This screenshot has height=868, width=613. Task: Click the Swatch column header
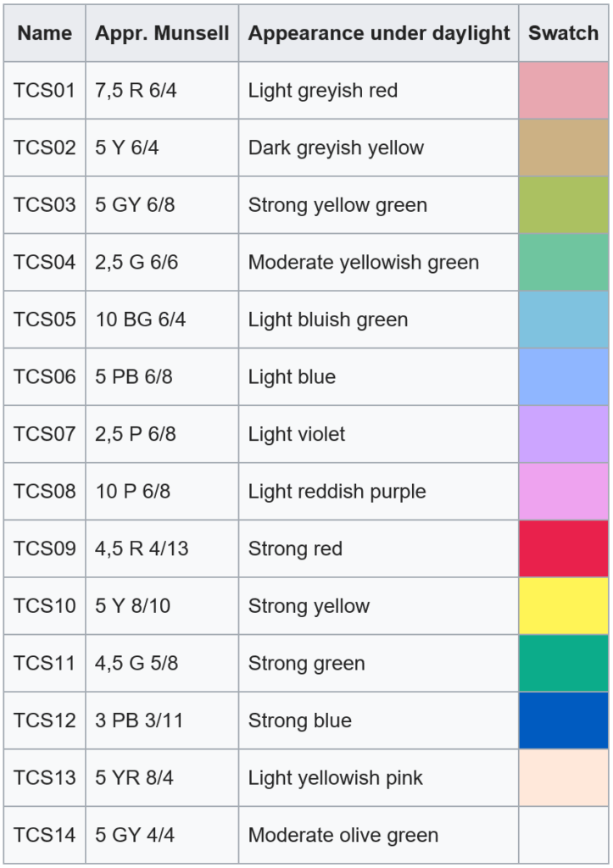564,34
